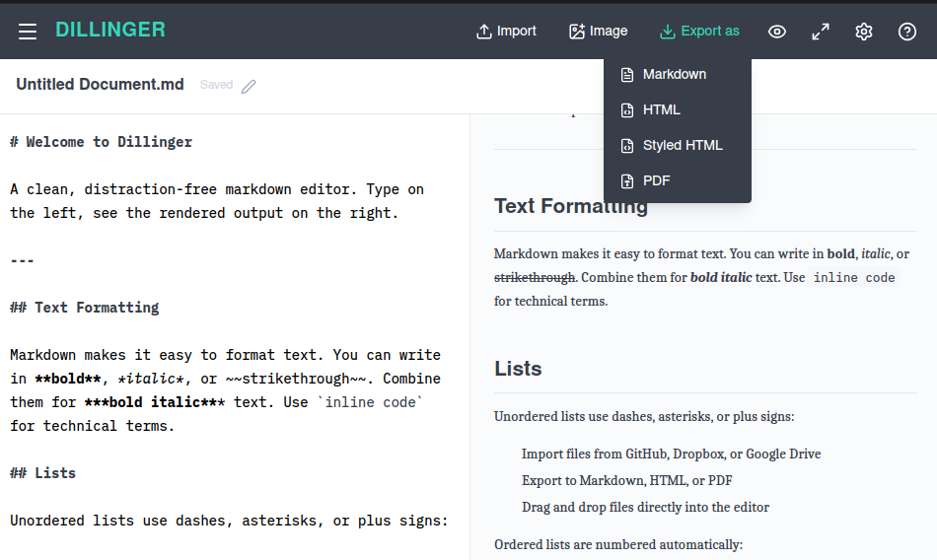The height and width of the screenshot is (560, 937).
Task: Click the Styled HTML file icon
Action: tap(627, 145)
